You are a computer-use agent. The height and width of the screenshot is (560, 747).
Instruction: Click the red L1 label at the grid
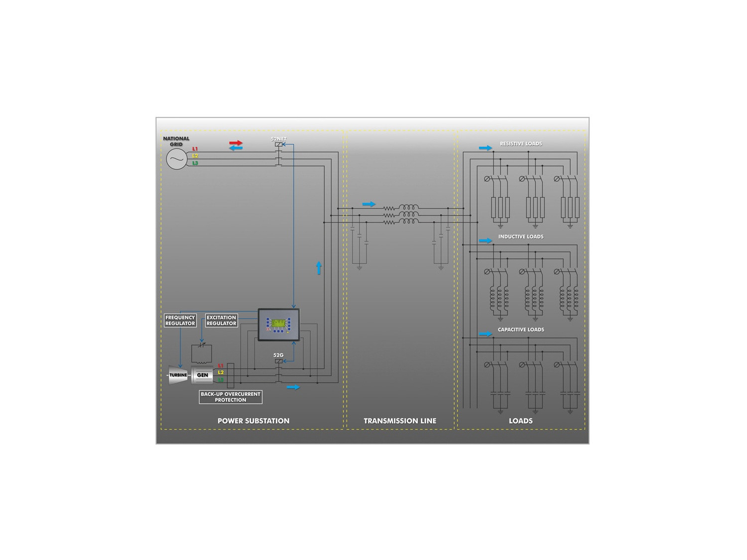(195, 149)
